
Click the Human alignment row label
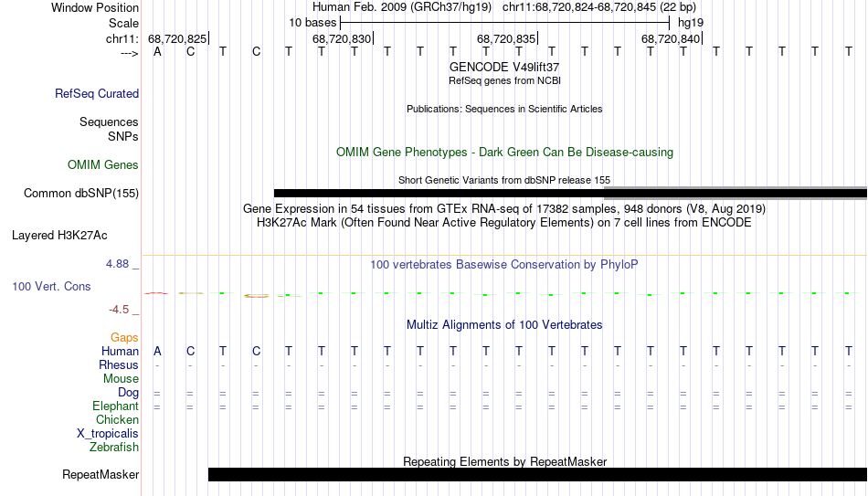[120, 352]
